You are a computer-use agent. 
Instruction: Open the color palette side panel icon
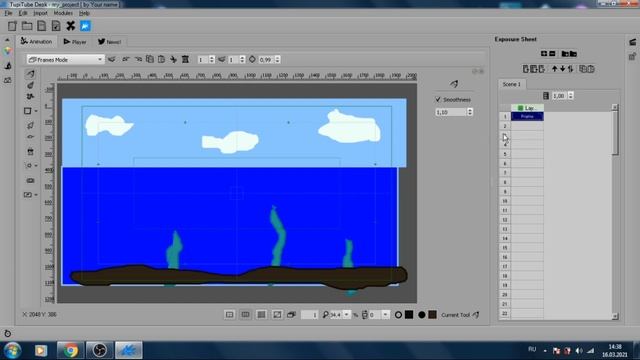pyautogui.click(x=7, y=51)
